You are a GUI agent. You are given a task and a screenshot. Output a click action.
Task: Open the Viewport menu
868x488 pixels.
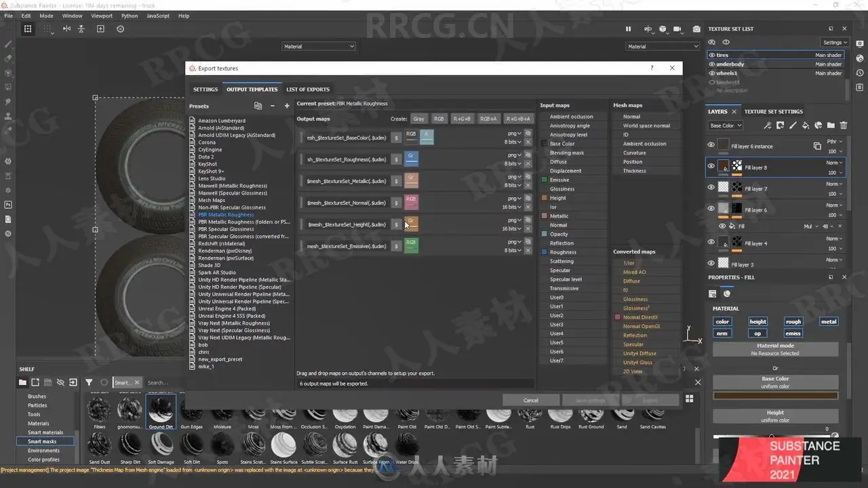tap(102, 16)
